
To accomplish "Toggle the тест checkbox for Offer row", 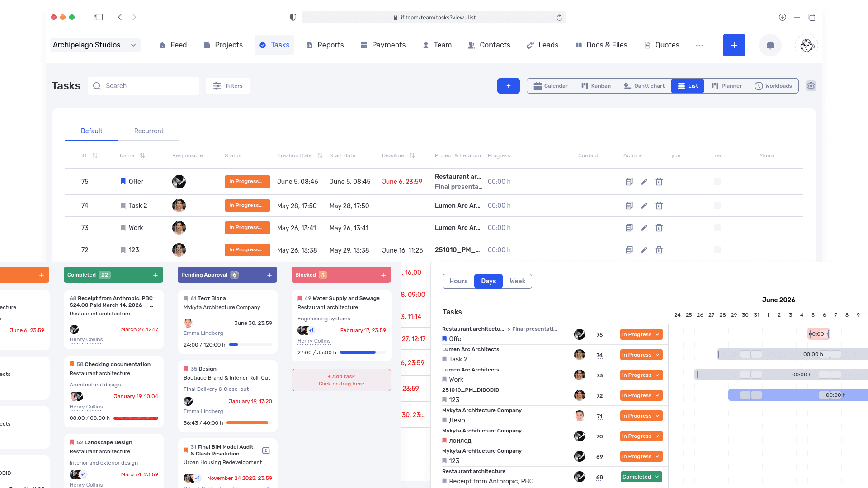I will click(717, 182).
